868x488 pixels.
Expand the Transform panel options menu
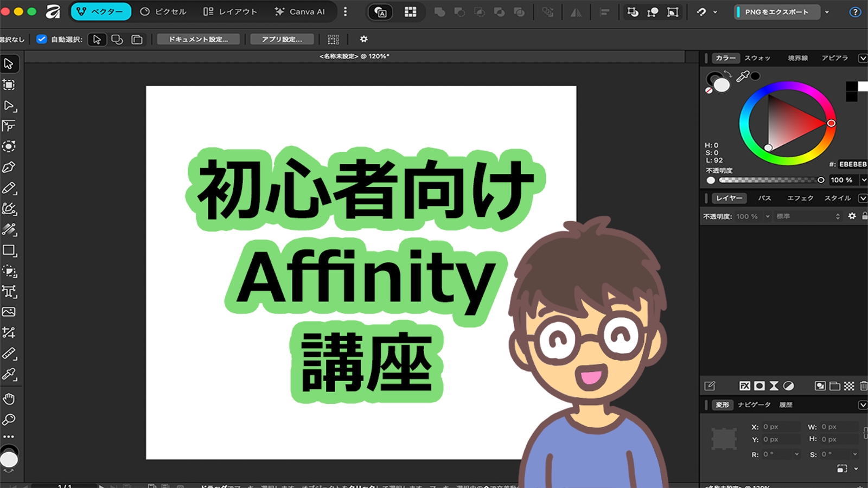coord(863,405)
